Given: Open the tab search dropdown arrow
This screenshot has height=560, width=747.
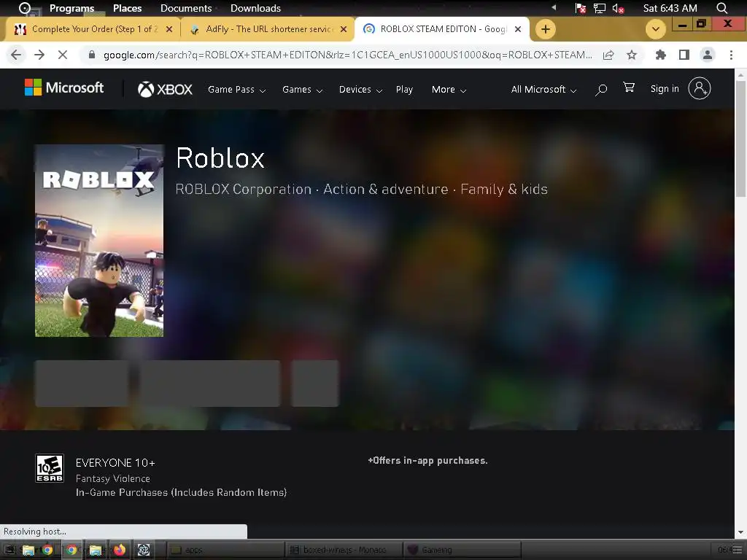Looking at the screenshot, I should (x=656, y=29).
